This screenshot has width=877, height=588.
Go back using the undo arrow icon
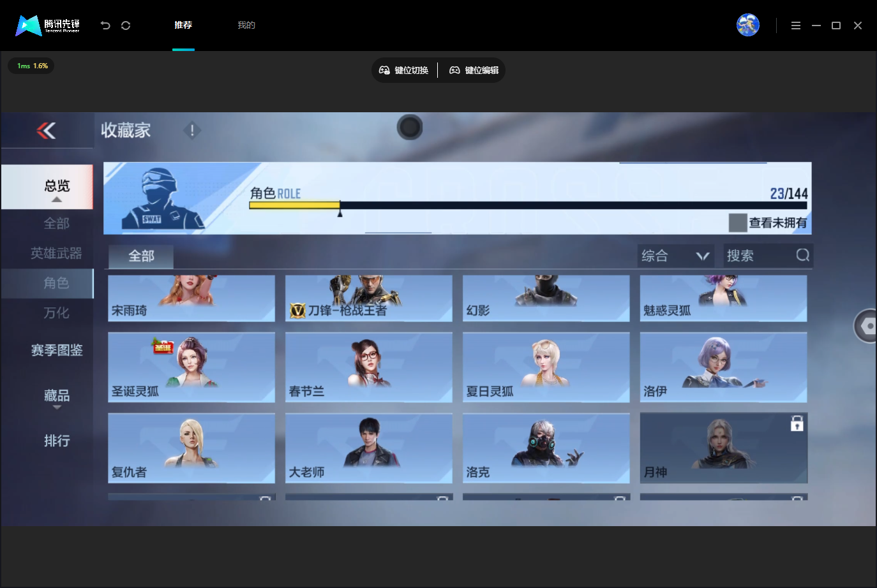105,26
